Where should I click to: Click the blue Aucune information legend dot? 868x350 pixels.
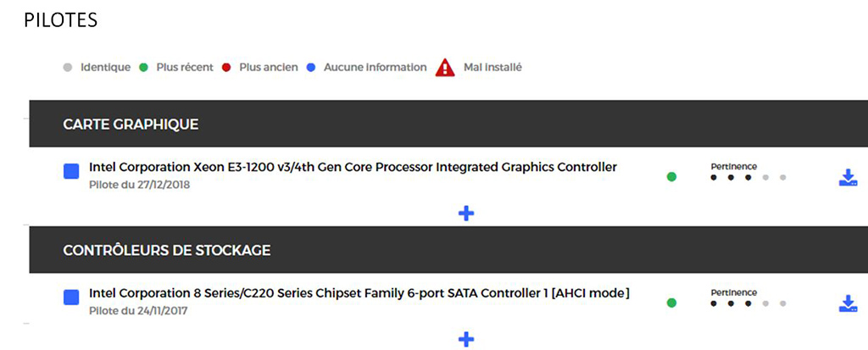point(311,68)
